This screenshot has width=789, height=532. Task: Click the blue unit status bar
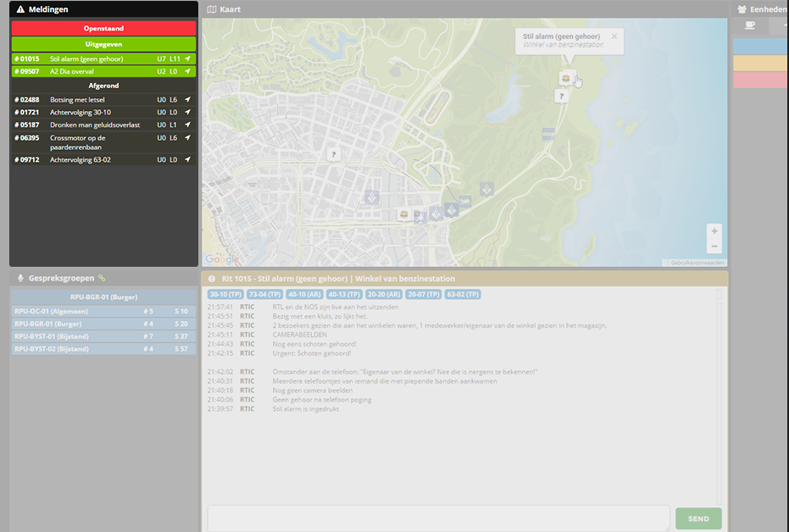point(759,46)
